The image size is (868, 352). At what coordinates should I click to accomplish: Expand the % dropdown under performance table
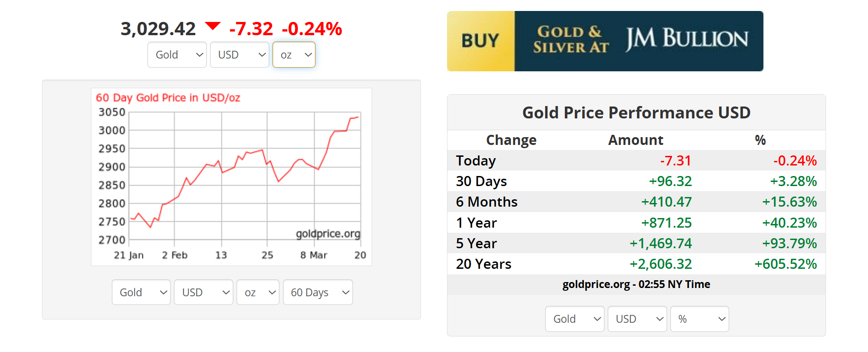(x=700, y=319)
